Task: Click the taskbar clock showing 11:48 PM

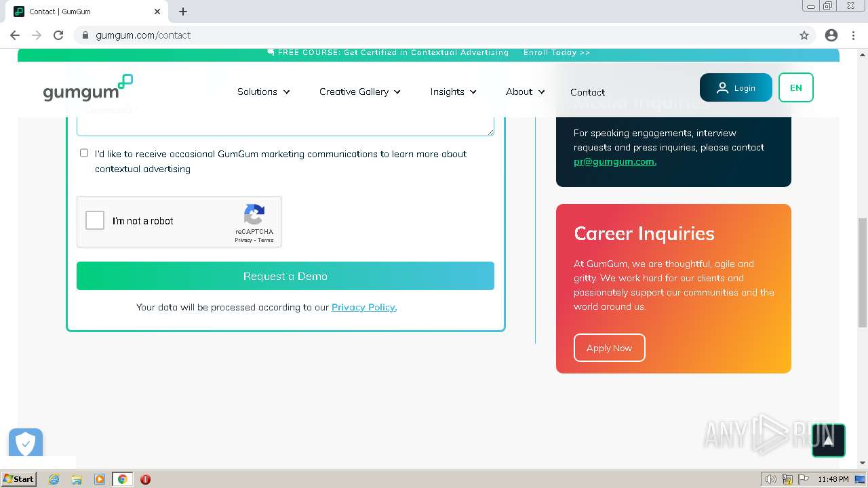Action: 833,479
